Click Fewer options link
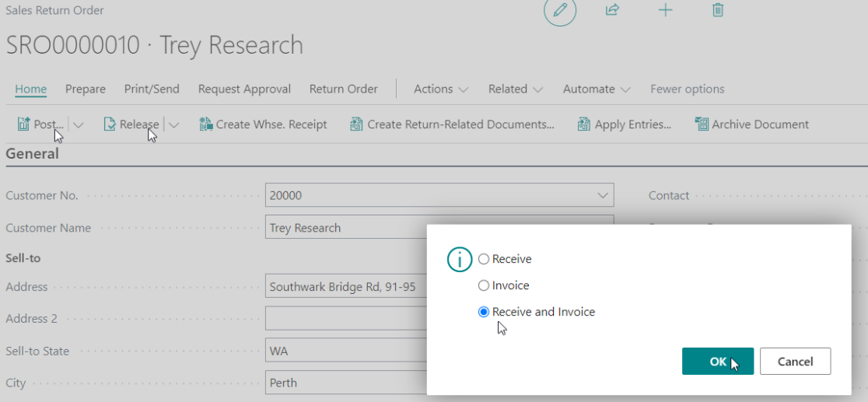The width and height of the screenshot is (868, 402). [x=687, y=89]
